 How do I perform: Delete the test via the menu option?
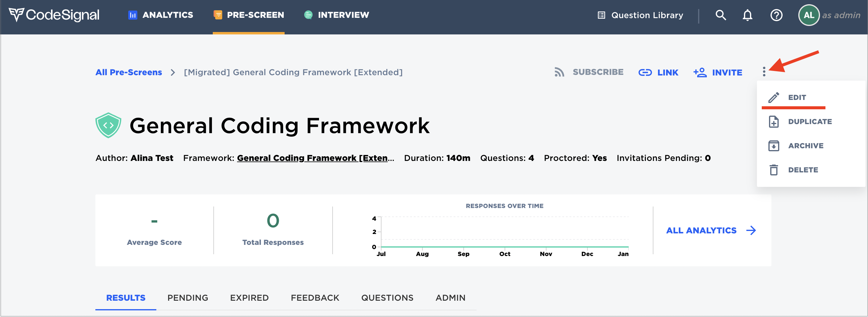coord(803,170)
